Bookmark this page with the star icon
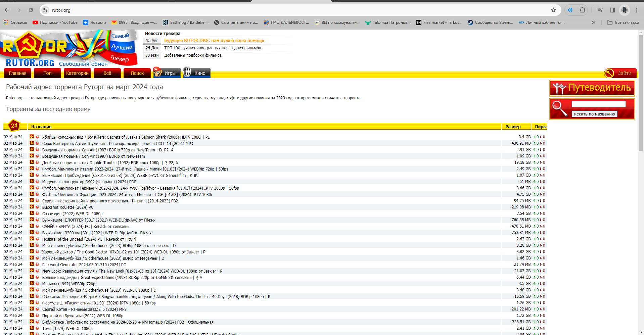The height and width of the screenshot is (335, 644). 553,10
